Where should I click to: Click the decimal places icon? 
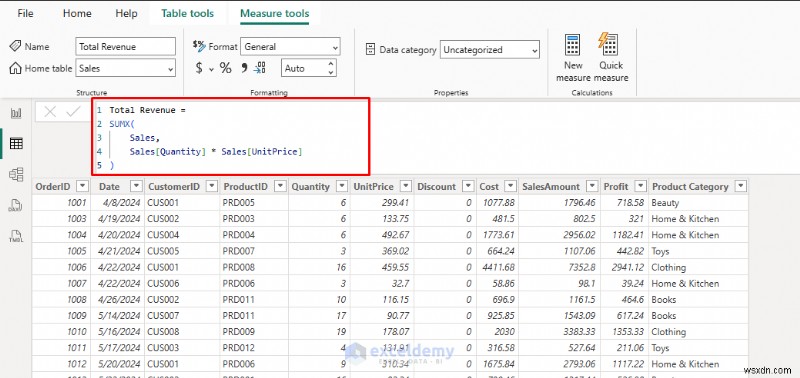[260, 68]
